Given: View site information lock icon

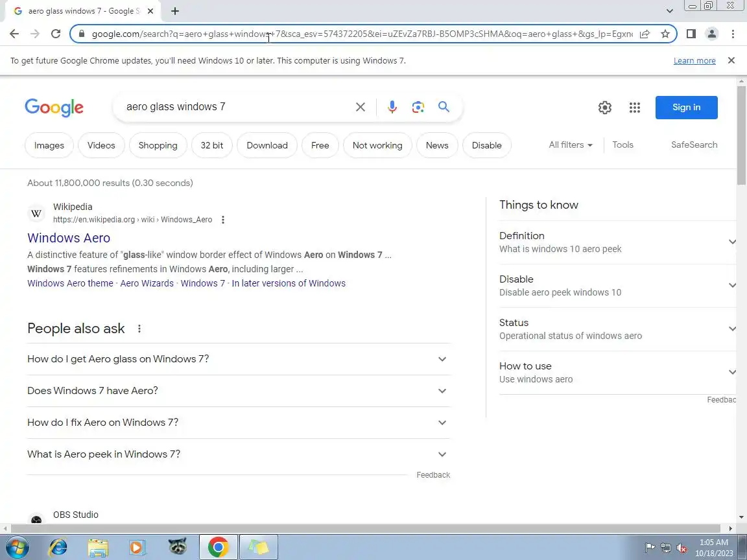Looking at the screenshot, I should coord(82,34).
